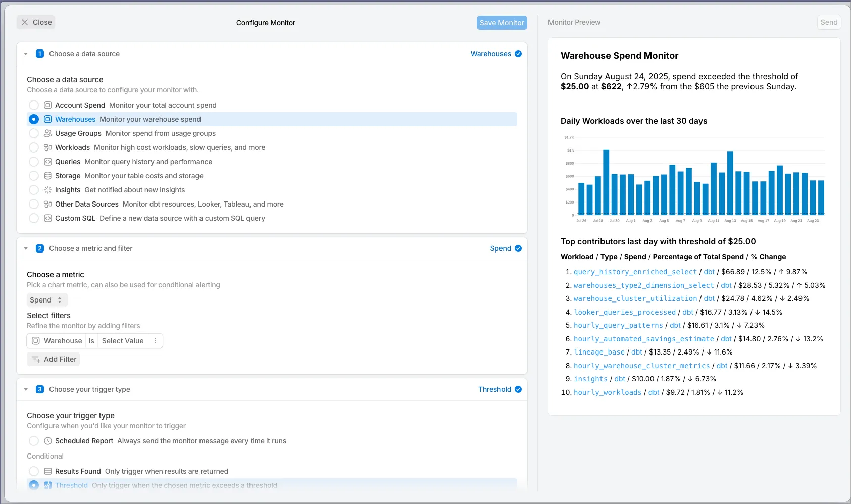This screenshot has height=504, width=851.
Task: Open the lineage_base workload link
Action: (599, 352)
